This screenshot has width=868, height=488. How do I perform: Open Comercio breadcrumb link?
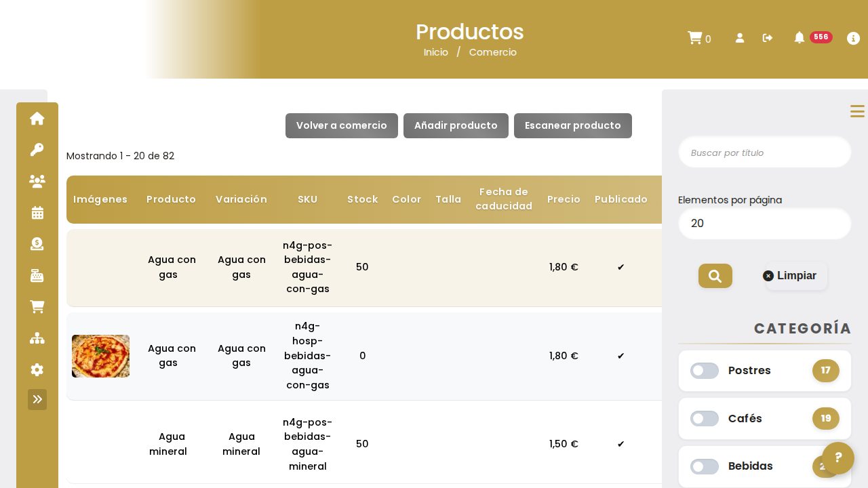[493, 52]
